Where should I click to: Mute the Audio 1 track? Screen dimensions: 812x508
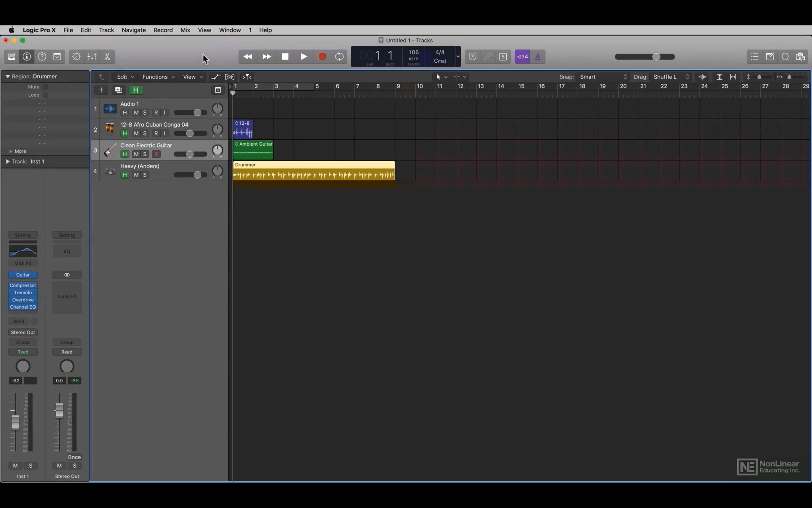click(x=136, y=113)
